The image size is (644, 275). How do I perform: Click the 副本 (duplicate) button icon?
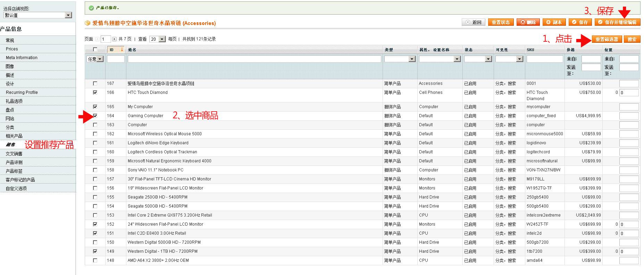(x=549, y=22)
